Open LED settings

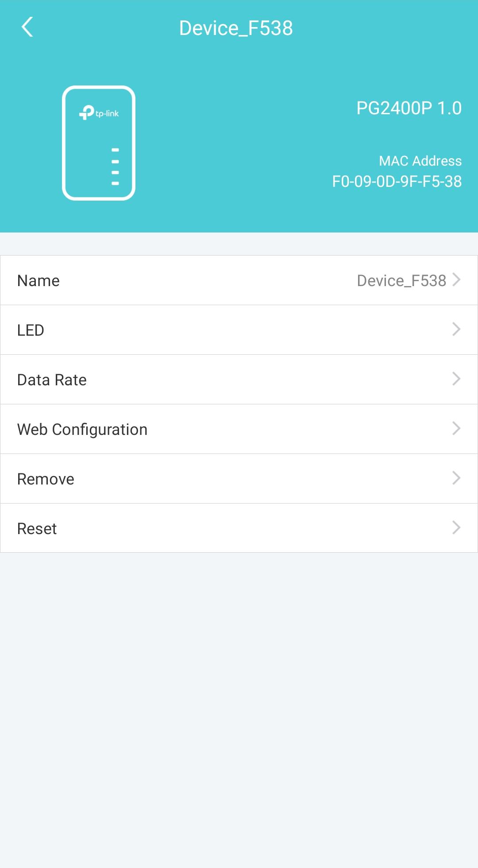239,330
